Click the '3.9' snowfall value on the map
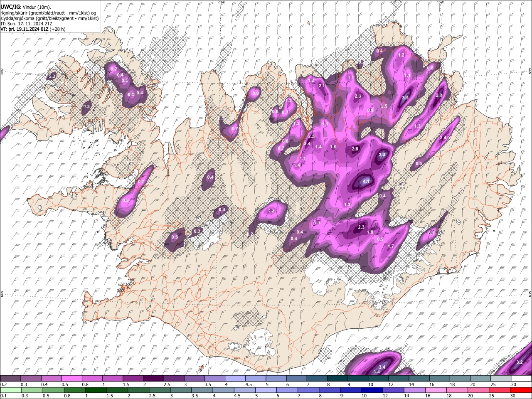Image resolution: width=532 pixels, height=399 pixels. 406,98
